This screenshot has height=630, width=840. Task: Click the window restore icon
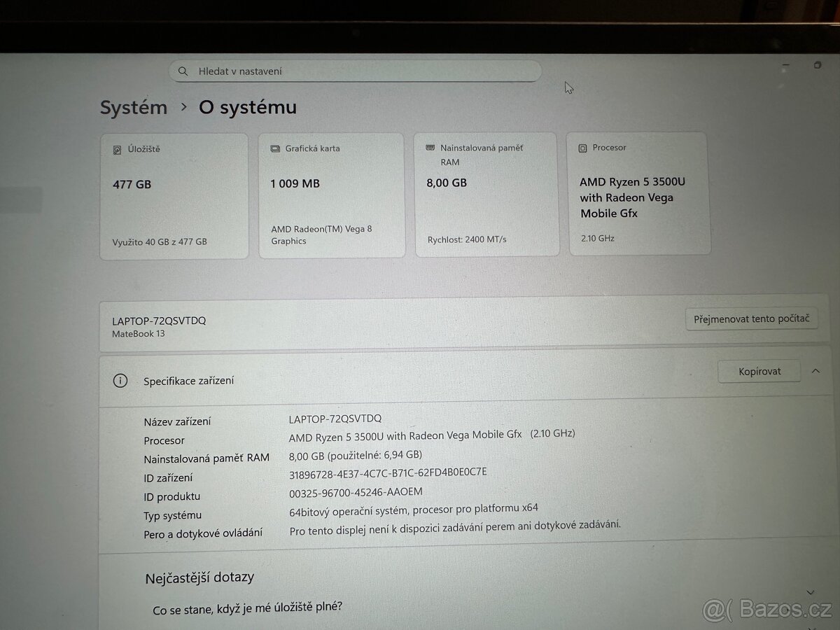click(817, 65)
